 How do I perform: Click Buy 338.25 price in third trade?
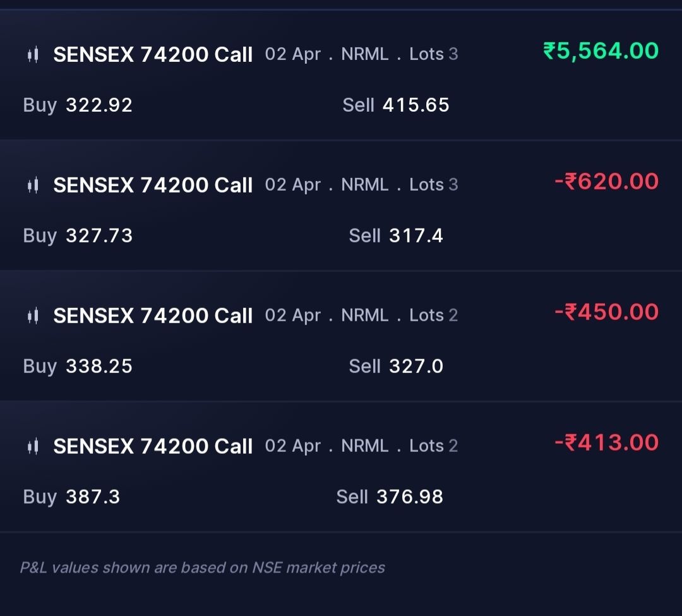[x=99, y=366]
